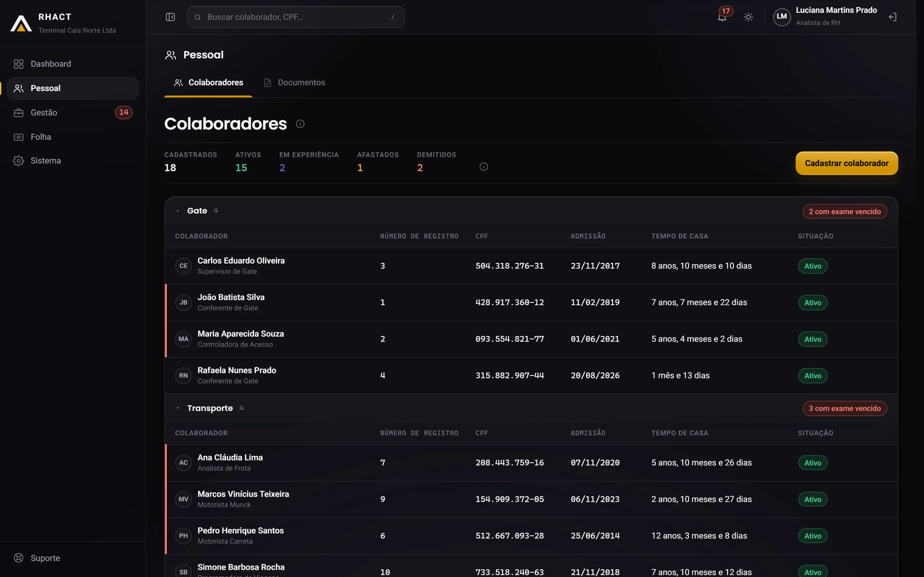The width and height of the screenshot is (924, 577).
Task: Click the LM user avatar
Action: (x=782, y=17)
